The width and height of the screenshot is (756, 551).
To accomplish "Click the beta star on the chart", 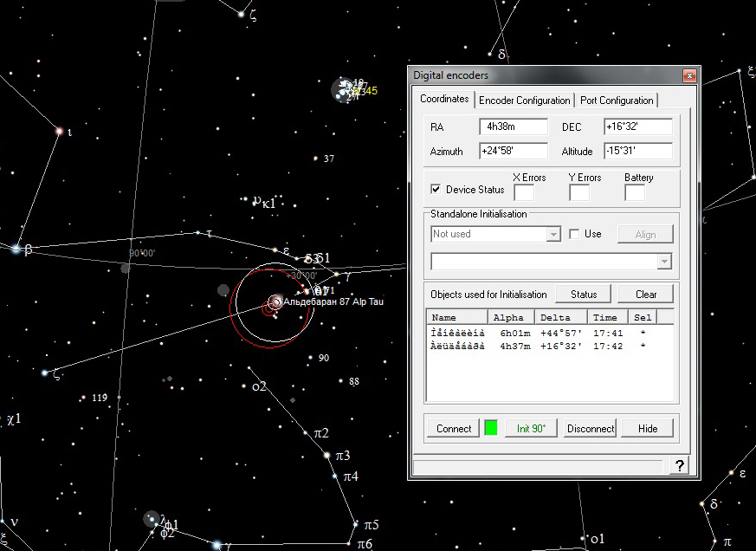I will 16,249.
